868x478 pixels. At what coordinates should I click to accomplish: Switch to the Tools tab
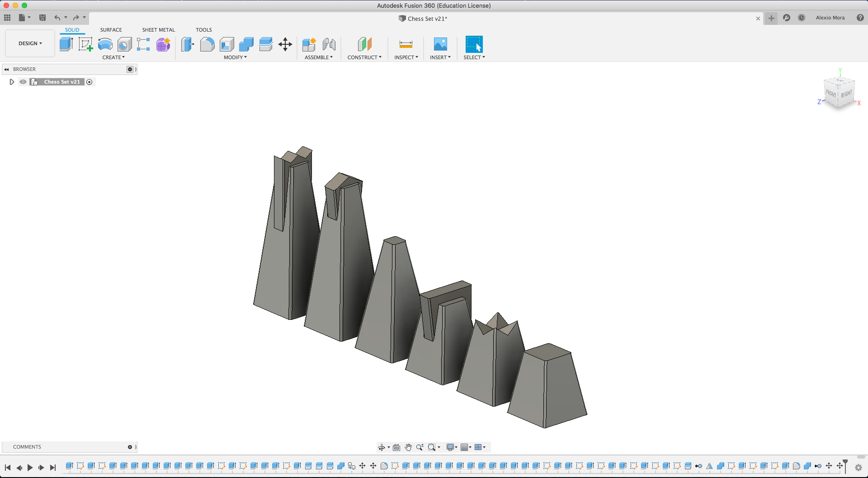click(x=204, y=30)
